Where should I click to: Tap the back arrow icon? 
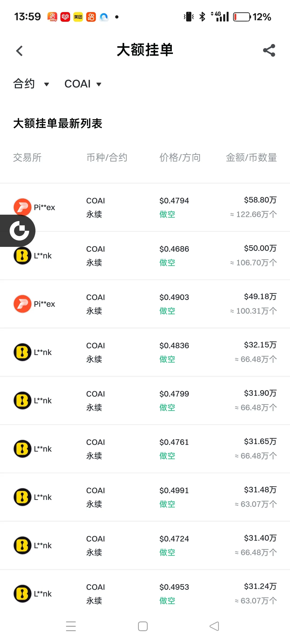point(19,51)
